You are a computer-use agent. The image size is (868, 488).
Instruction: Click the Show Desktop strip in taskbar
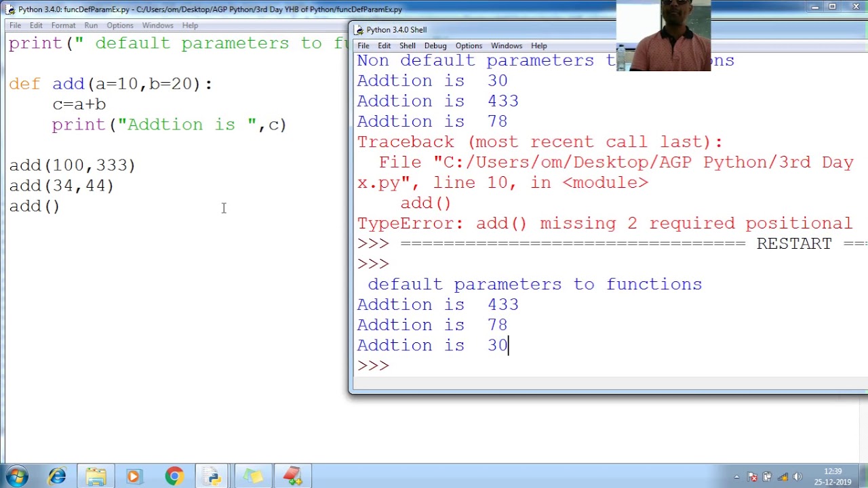coord(863,476)
